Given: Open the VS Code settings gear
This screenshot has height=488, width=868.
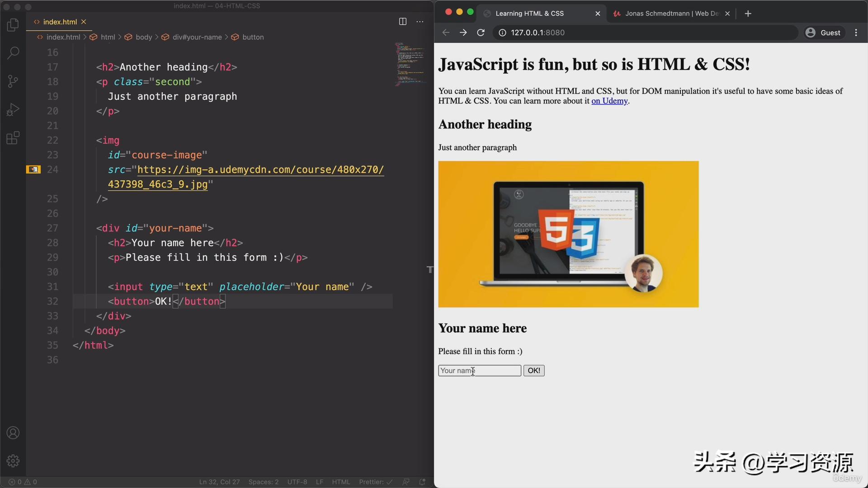Looking at the screenshot, I should (13, 460).
